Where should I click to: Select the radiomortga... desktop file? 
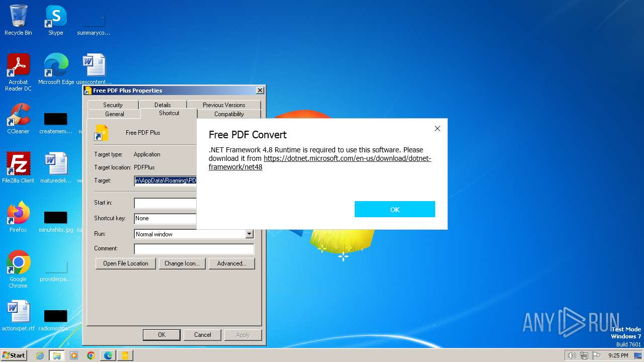[x=56, y=320]
